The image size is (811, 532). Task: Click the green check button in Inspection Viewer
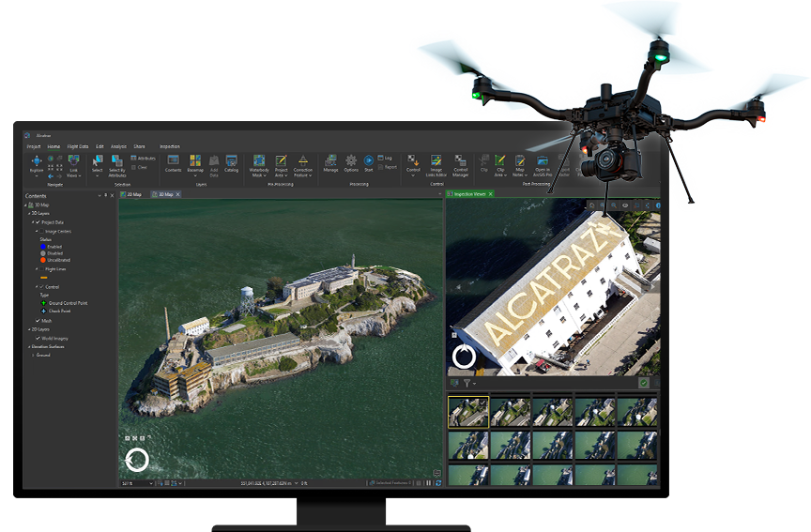[643, 383]
